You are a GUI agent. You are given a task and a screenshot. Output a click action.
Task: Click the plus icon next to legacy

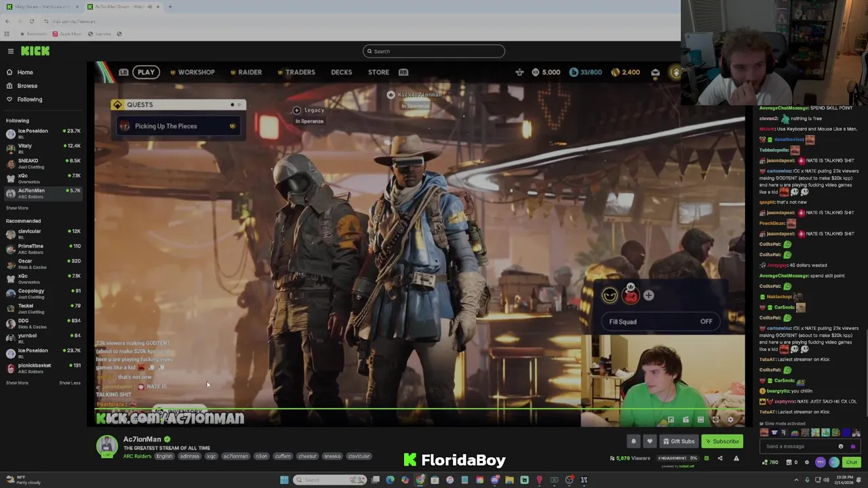[296, 110]
